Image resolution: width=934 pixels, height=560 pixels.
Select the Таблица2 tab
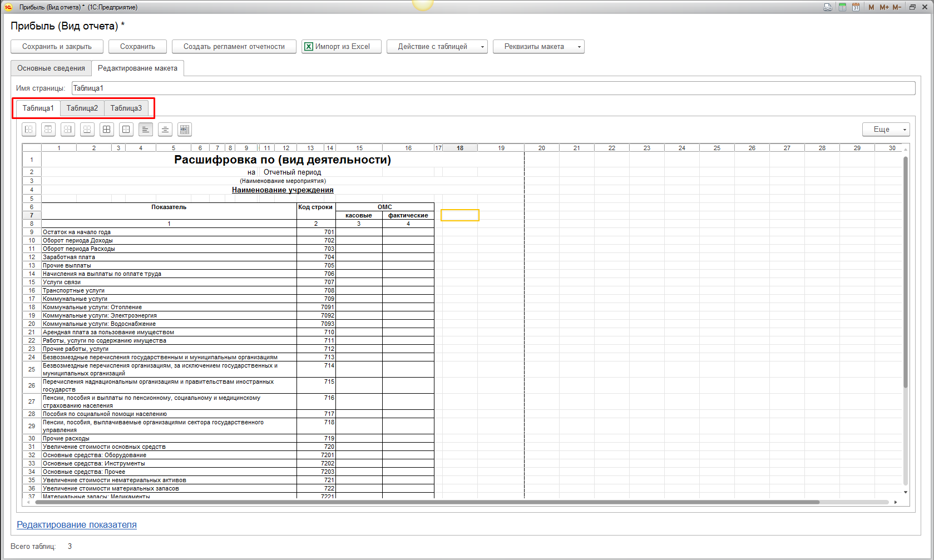coord(82,108)
